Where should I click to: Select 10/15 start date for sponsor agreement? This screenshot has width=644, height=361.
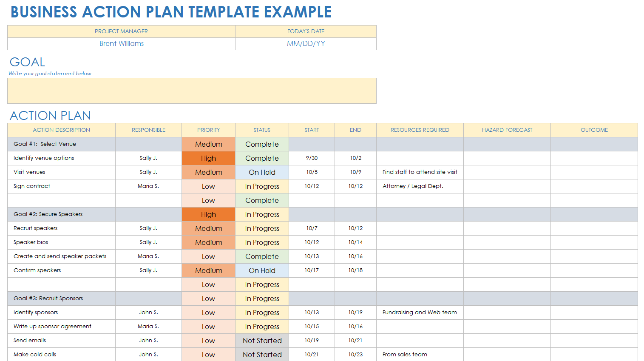coord(312,327)
